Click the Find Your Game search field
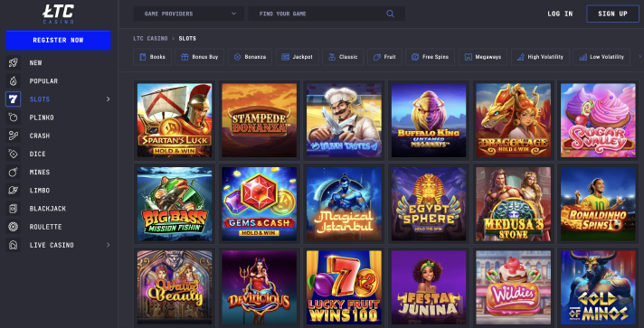This screenshot has height=328, width=644. 327,14
